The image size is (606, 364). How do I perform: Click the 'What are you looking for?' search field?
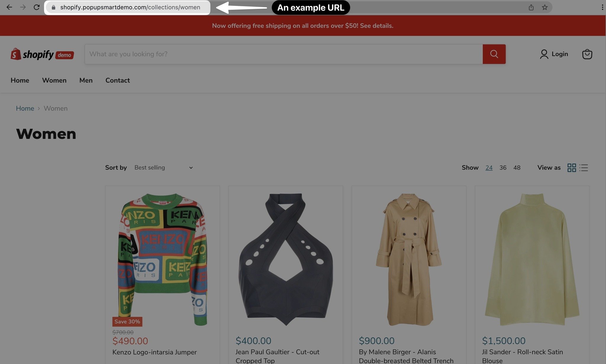click(x=283, y=54)
